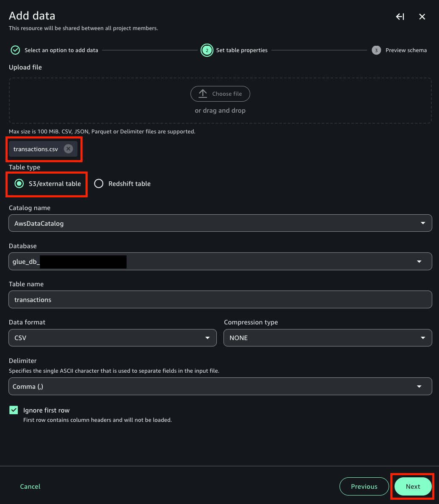The image size is (439, 504).
Task: Close the Add data dialog
Action: pyautogui.click(x=422, y=17)
